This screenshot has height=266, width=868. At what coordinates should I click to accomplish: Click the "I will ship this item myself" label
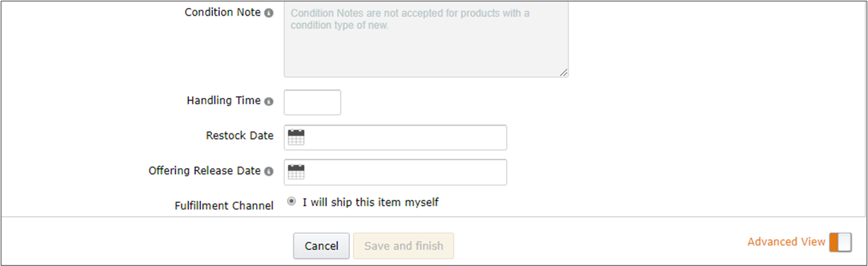[x=370, y=202]
